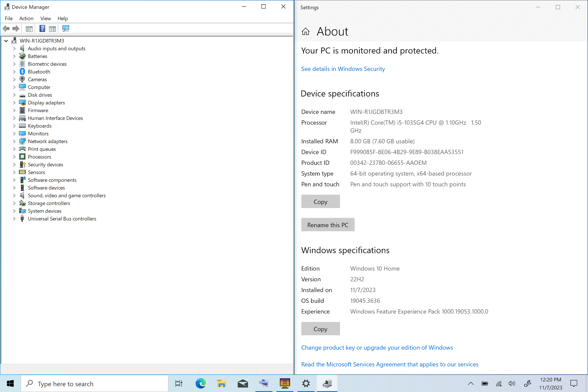
Task: Click the Show/Hide Console Tree toolbar icon
Action: pyautogui.click(x=29, y=29)
